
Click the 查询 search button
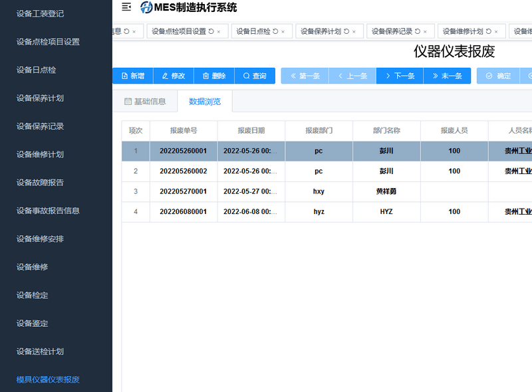[255, 76]
